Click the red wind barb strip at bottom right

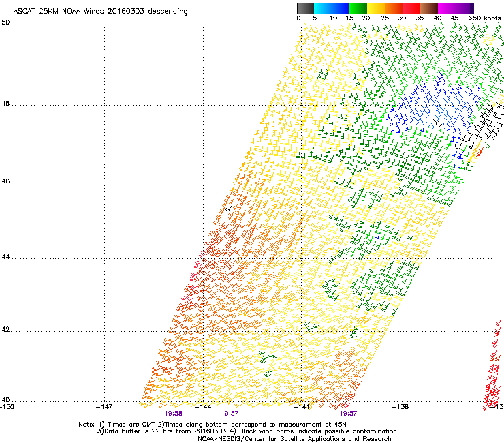click(492, 365)
